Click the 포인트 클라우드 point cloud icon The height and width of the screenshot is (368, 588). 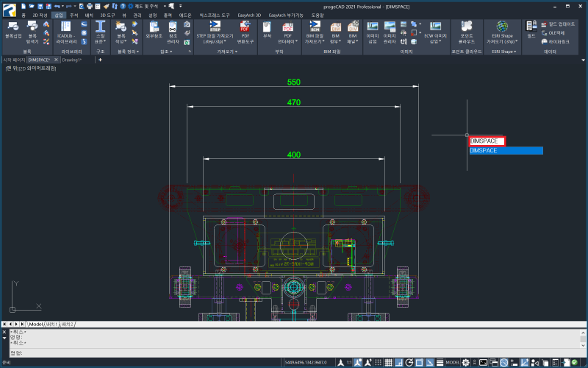click(467, 26)
